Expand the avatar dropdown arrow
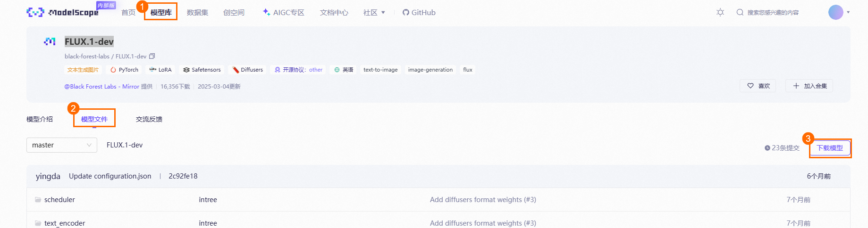Viewport: 868px width, 228px height. coord(848,12)
